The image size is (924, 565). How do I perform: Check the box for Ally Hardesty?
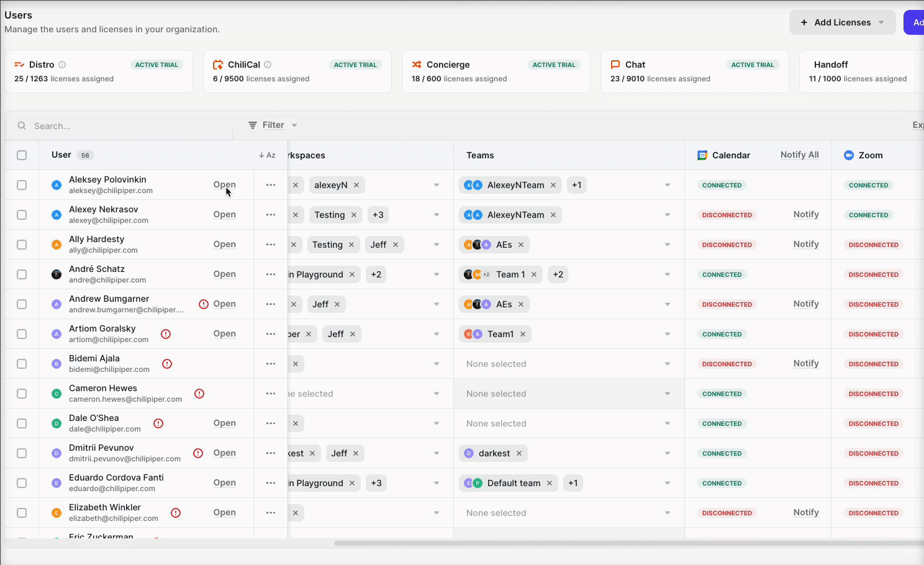pyautogui.click(x=22, y=245)
